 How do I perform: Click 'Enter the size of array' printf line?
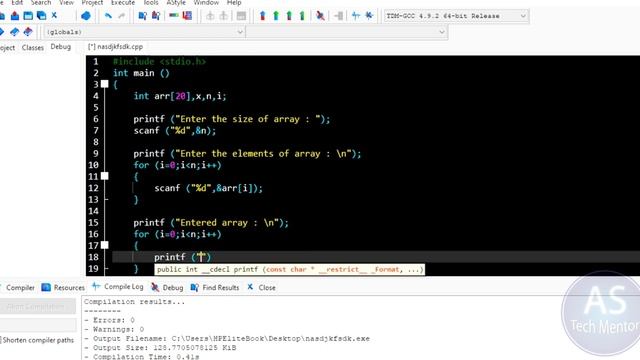(x=231, y=119)
